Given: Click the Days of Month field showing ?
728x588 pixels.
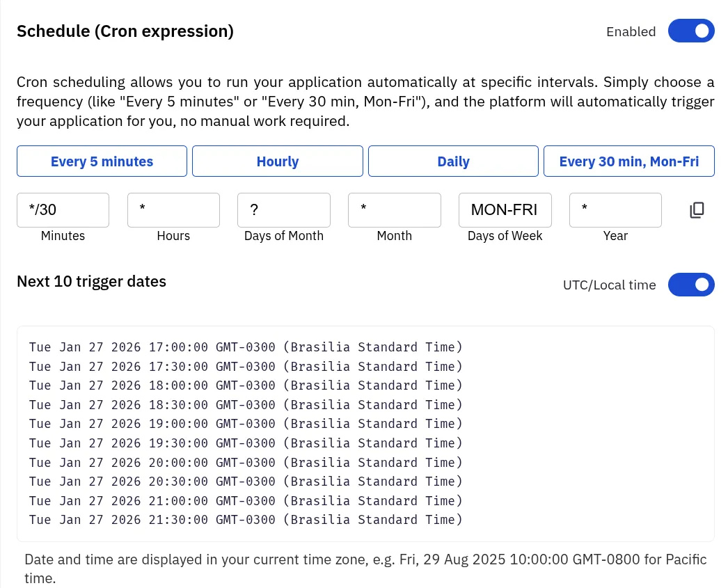Looking at the screenshot, I should pos(283,209).
